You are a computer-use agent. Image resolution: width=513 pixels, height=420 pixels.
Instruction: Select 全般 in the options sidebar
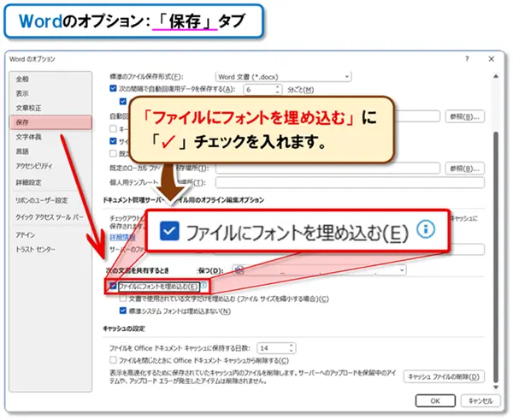[x=50, y=79]
